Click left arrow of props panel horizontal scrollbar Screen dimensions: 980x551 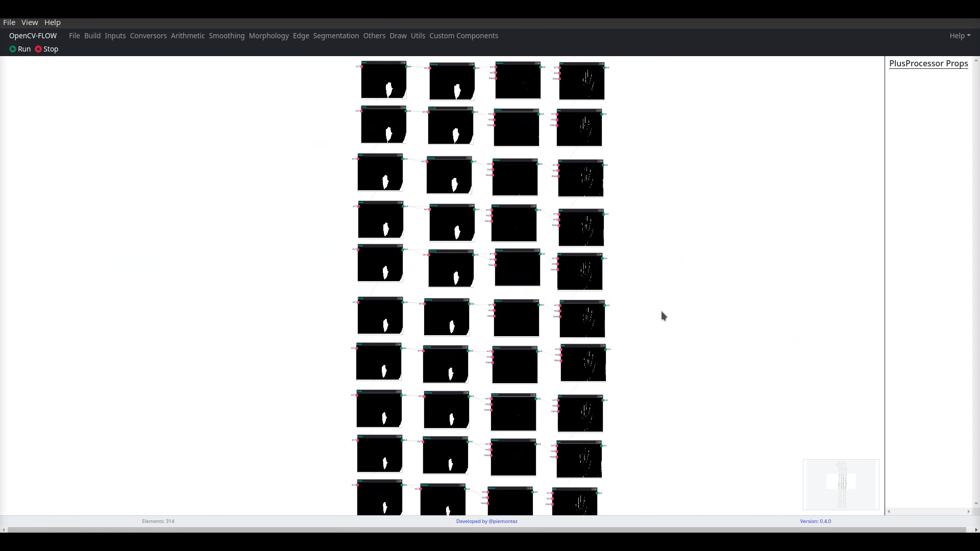click(x=889, y=511)
